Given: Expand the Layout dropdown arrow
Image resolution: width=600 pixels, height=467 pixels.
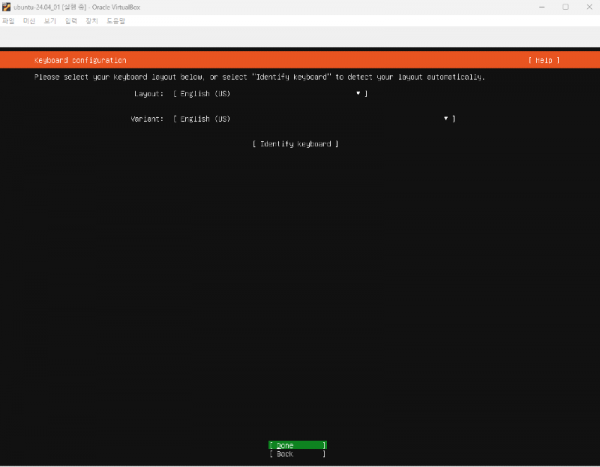Looking at the screenshot, I should click(x=358, y=93).
